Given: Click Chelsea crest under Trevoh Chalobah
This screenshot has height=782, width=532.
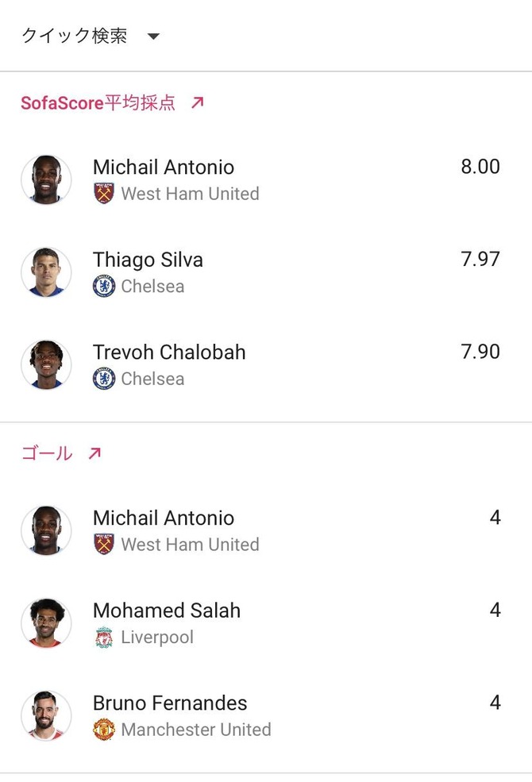Looking at the screenshot, I should [x=104, y=379].
